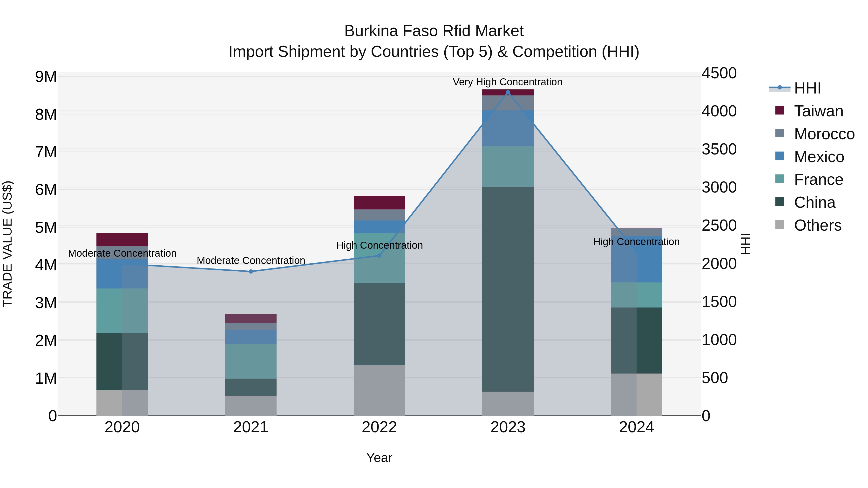Click the 2023 x-axis label

508,427
